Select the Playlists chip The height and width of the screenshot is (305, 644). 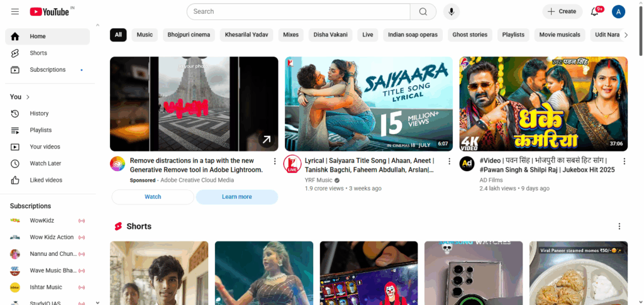(x=513, y=35)
